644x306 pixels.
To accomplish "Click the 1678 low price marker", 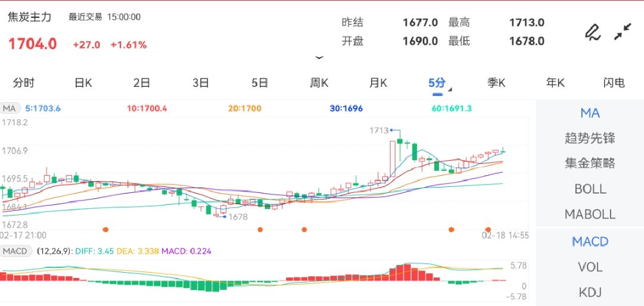I will pos(238,217).
